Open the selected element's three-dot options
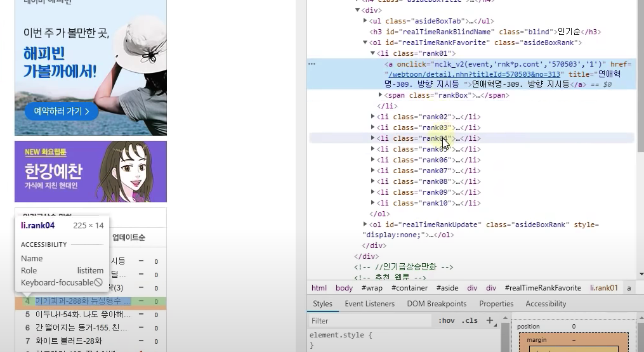This screenshot has width=644, height=352. pyautogui.click(x=312, y=64)
